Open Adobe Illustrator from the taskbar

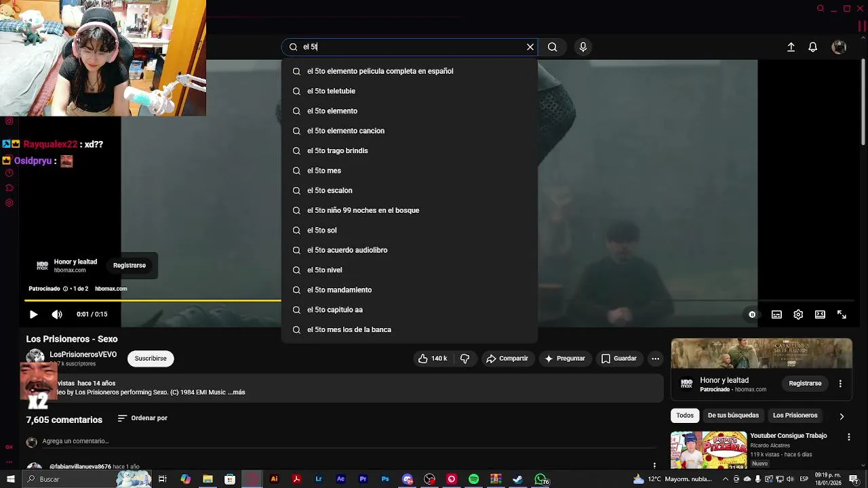(274, 479)
